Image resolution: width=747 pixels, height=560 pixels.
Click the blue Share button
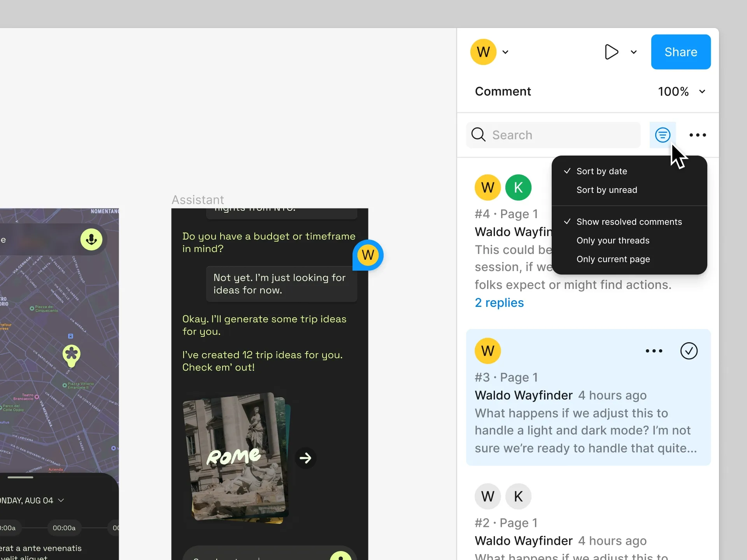pyautogui.click(x=680, y=52)
